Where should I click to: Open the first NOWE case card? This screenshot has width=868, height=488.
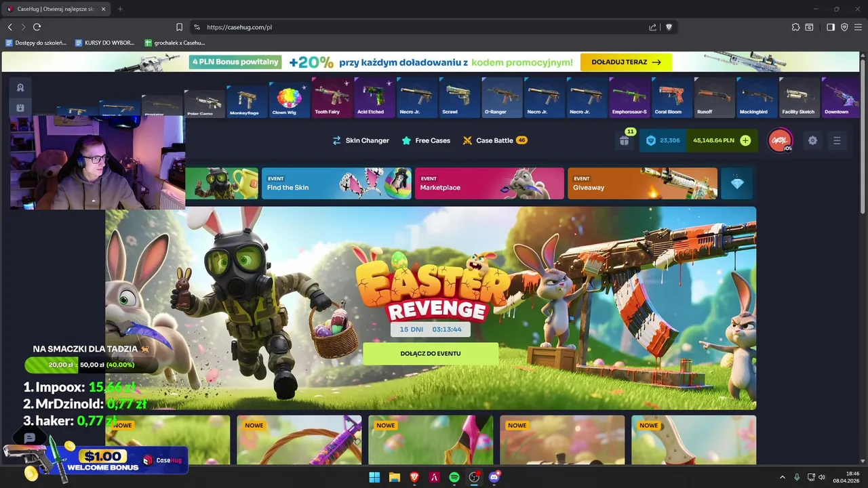[x=167, y=440]
